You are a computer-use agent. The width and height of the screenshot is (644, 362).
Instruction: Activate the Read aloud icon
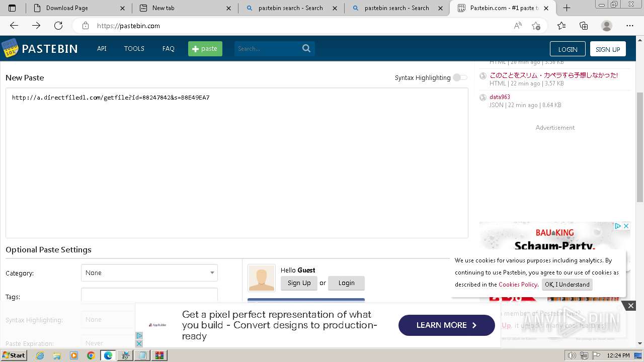[x=518, y=26]
